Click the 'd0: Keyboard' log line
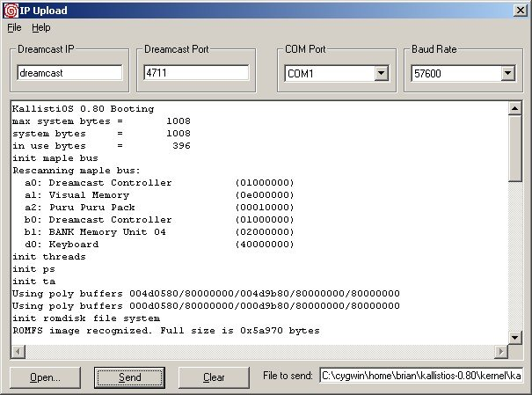 (159, 245)
